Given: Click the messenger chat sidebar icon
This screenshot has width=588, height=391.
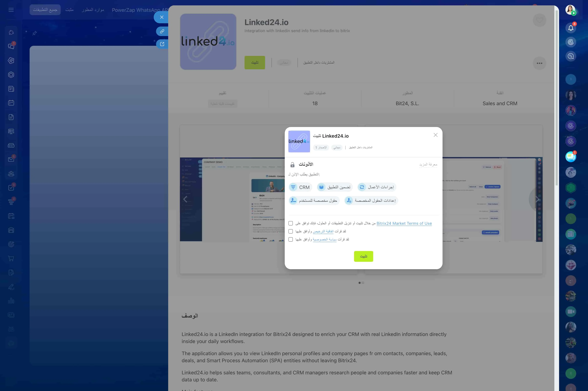Looking at the screenshot, I should pos(11,46).
